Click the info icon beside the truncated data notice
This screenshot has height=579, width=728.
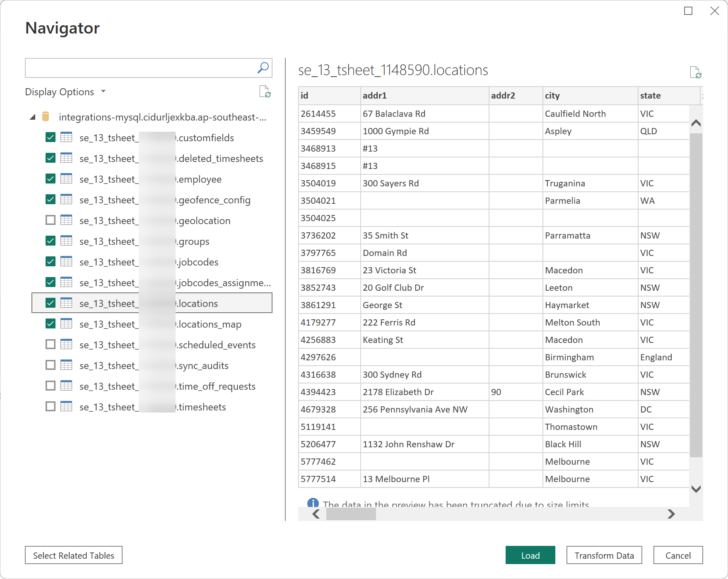tap(313, 503)
